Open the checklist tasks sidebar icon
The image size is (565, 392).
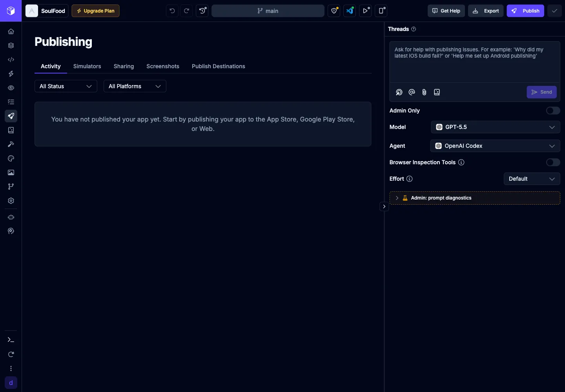coord(11,102)
